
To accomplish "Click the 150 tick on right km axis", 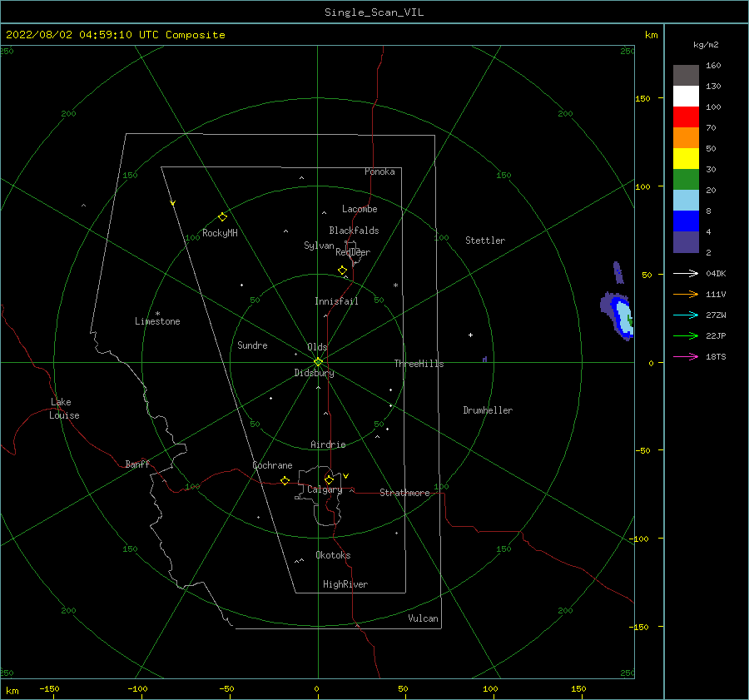I will click(642, 98).
